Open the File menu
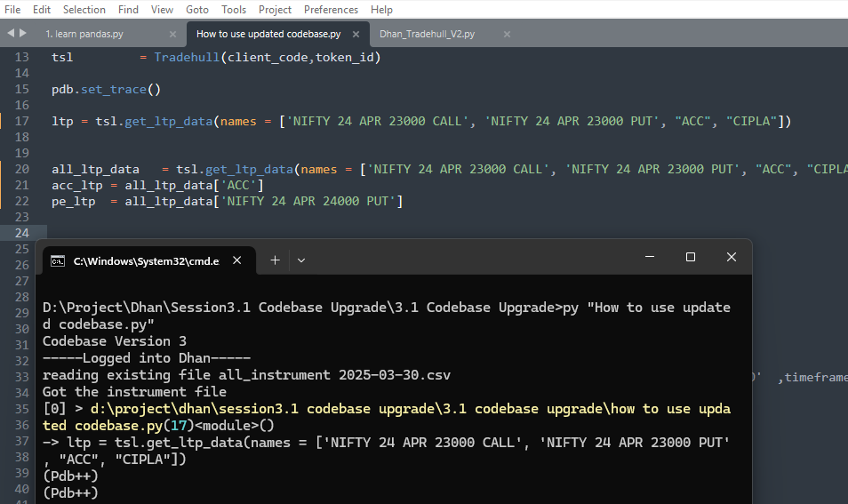Viewport: 848px width, 504px height. 12,10
